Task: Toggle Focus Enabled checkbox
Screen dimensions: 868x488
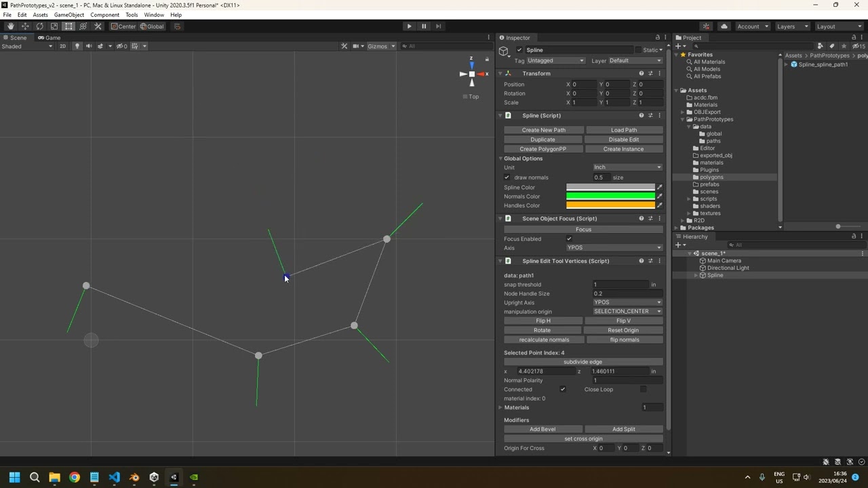Action: coord(569,239)
